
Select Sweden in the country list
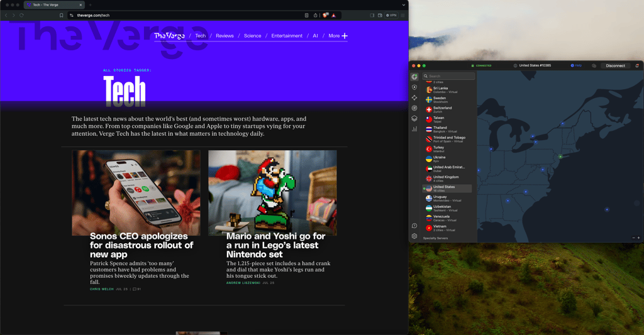pos(447,100)
